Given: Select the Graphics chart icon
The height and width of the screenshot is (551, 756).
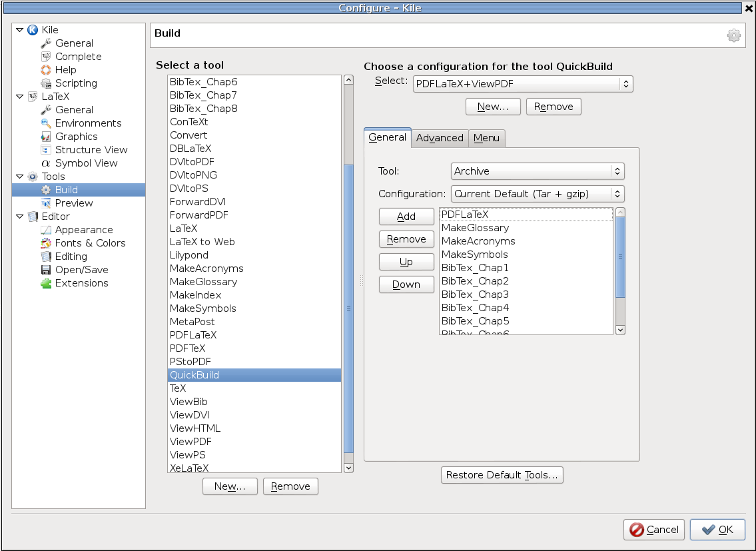Looking at the screenshot, I should point(46,137).
